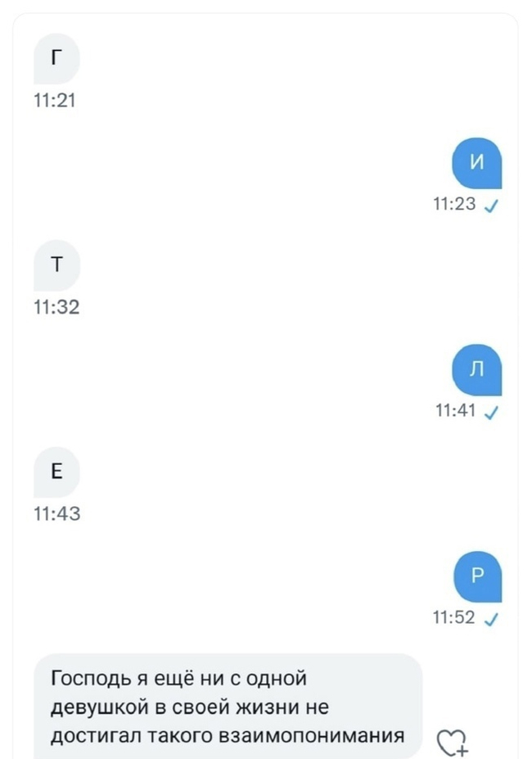Viewport: 532px width, 759px height.
Task: Select the outgoing message bubble "И"
Action: (478, 163)
